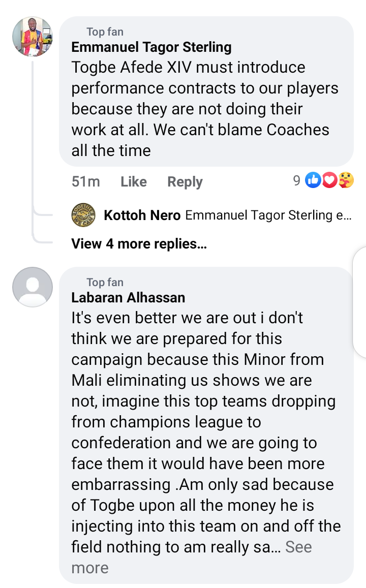The image size is (366, 588).
Task: Reply to Emmanuel Tagor Sterling's comment
Action: click(x=185, y=181)
